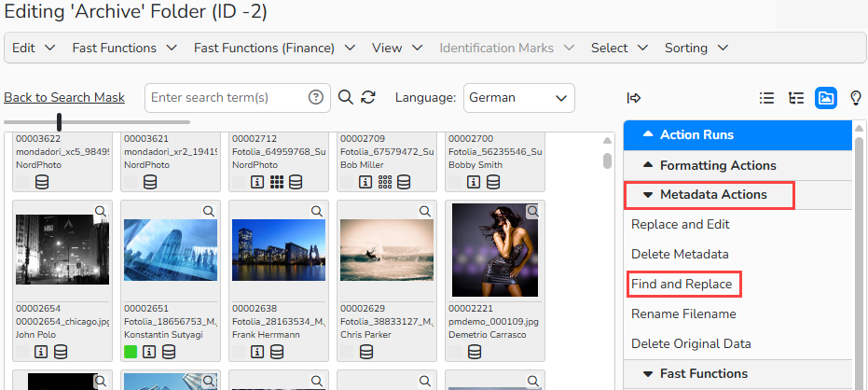Open the info icon for John Polo's item 00002654

point(40,352)
